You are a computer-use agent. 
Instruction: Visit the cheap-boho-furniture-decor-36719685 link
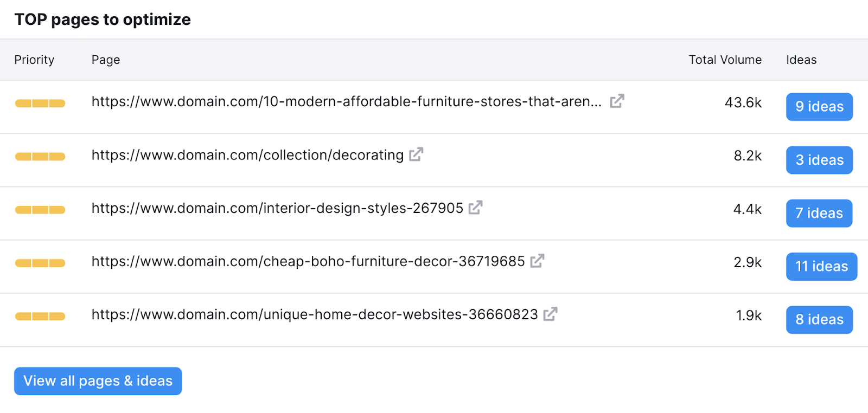308,261
